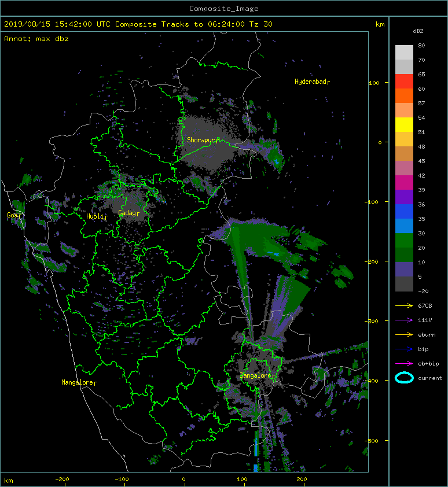Select the Gadag city label
Viewport: 448px width, 487px height.
click(x=128, y=213)
